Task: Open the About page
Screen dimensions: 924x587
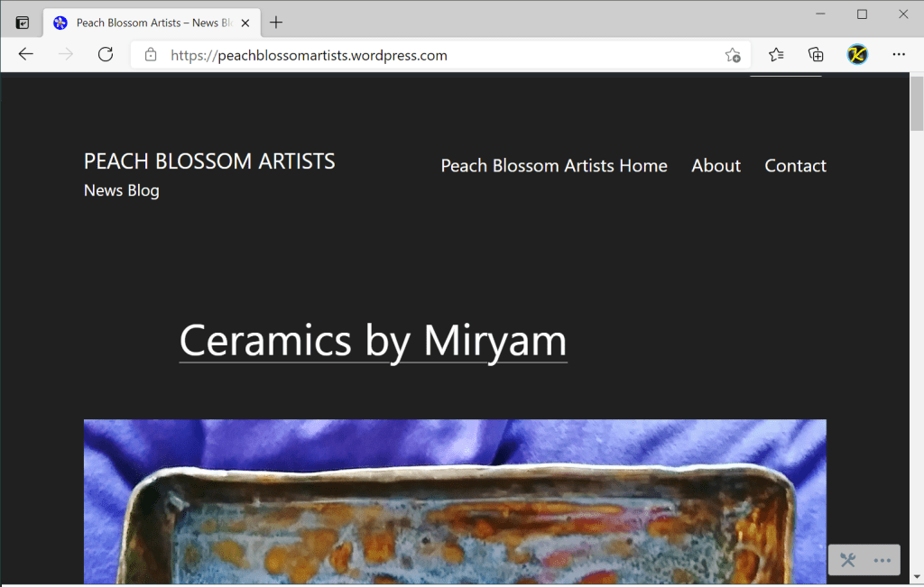Action: click(716, 166)
